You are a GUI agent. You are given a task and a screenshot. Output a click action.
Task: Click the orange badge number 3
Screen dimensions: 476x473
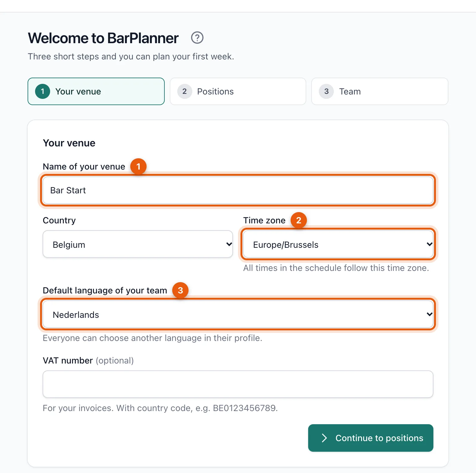180,290
